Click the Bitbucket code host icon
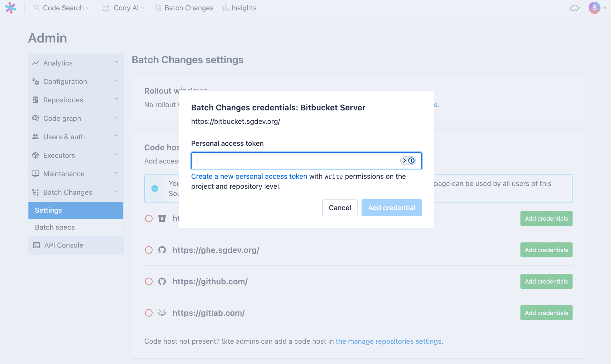611x364 pixels. (x=162, y=219)
